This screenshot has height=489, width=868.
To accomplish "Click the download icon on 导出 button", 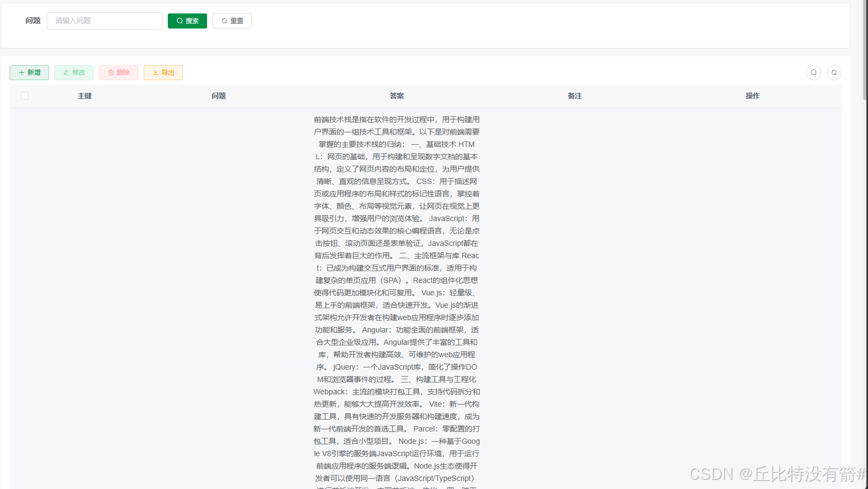I will pos(154,72).
